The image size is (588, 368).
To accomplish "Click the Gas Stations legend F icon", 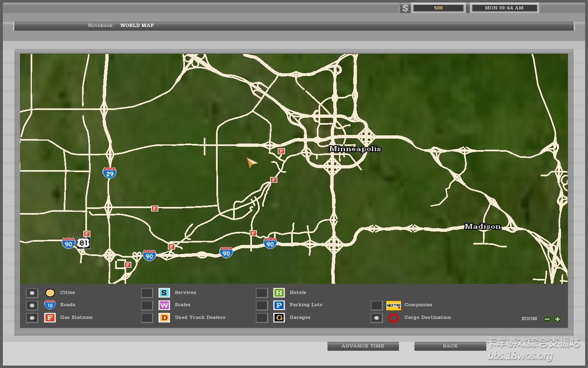I will [x=50, y=318].
